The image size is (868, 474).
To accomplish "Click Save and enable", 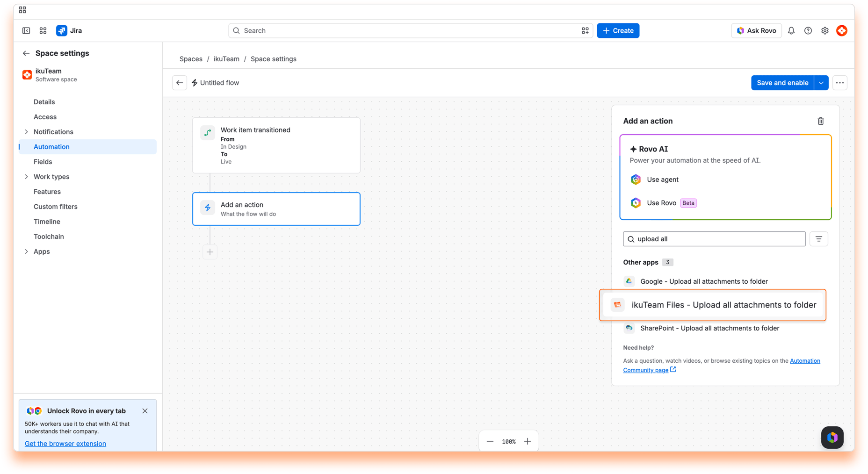I will [782, 83].
